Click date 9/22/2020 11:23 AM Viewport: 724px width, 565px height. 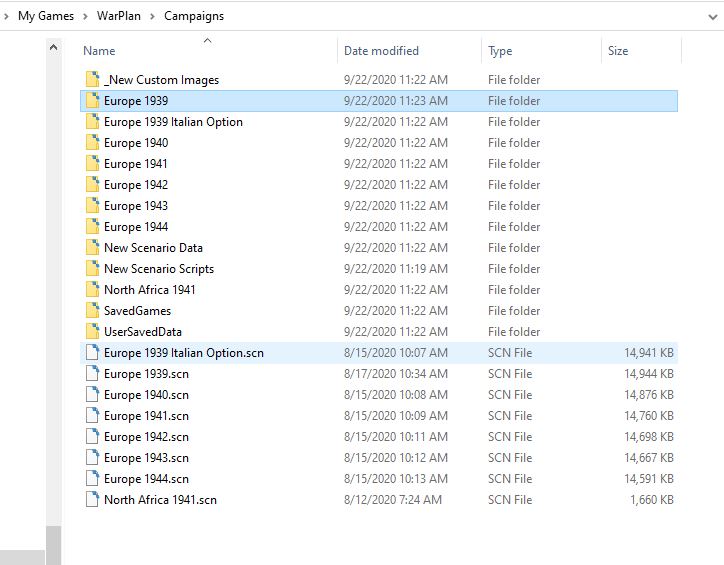pyautogui.click(x=396, y=101)
